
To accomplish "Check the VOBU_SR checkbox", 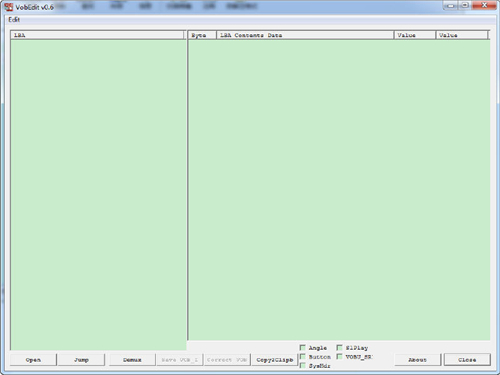I will [x=339, y=357].
